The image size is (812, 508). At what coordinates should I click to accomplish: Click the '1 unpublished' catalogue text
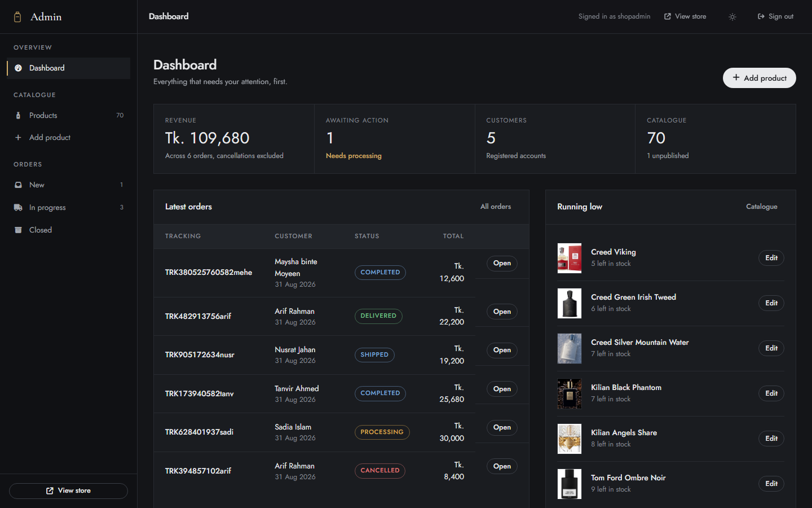[668, 156]
